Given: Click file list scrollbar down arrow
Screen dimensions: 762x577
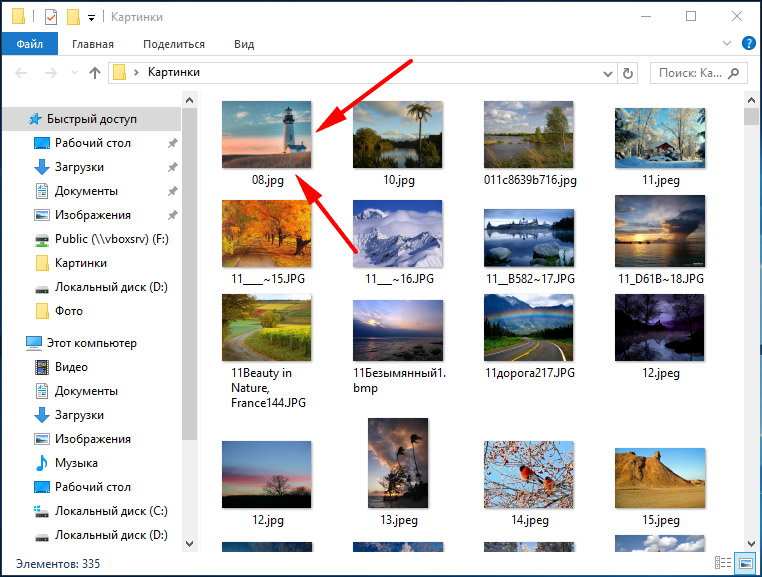Looking at the screenshot, I should click(x=751, y=544).
